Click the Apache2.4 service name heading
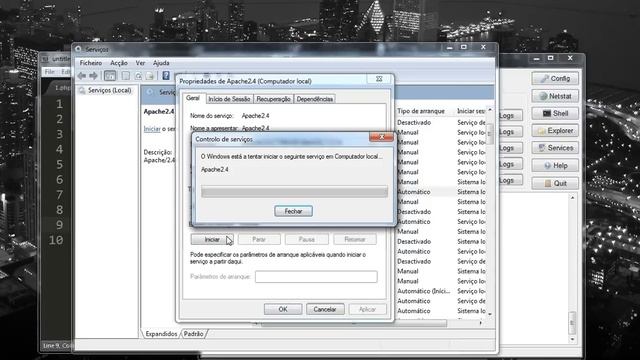Screen dimensions: 640x360 pos(159,111)
